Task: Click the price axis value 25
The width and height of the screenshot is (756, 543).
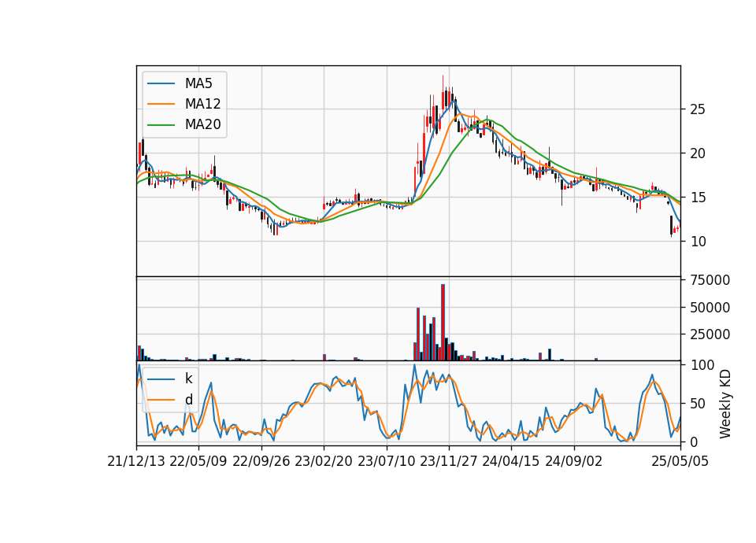Action: tap(698, 109)
